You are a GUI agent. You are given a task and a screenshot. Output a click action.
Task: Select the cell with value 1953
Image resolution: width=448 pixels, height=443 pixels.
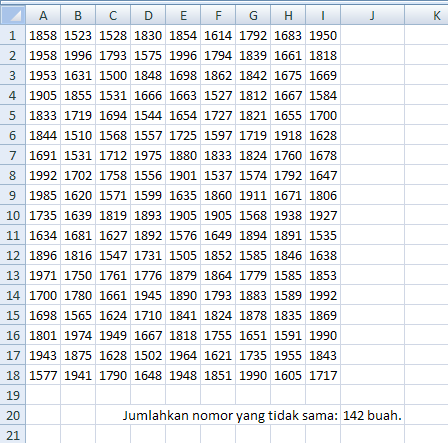(x=43, y=75)
